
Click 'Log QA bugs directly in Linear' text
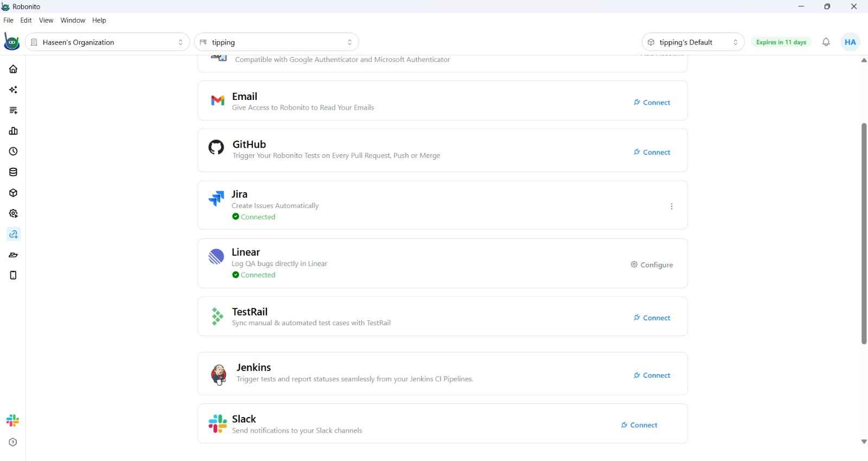point(279,264)
